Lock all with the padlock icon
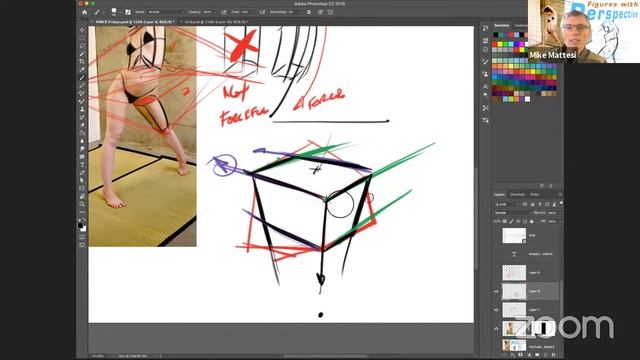The image size is (640, 360). click(531, 221)
